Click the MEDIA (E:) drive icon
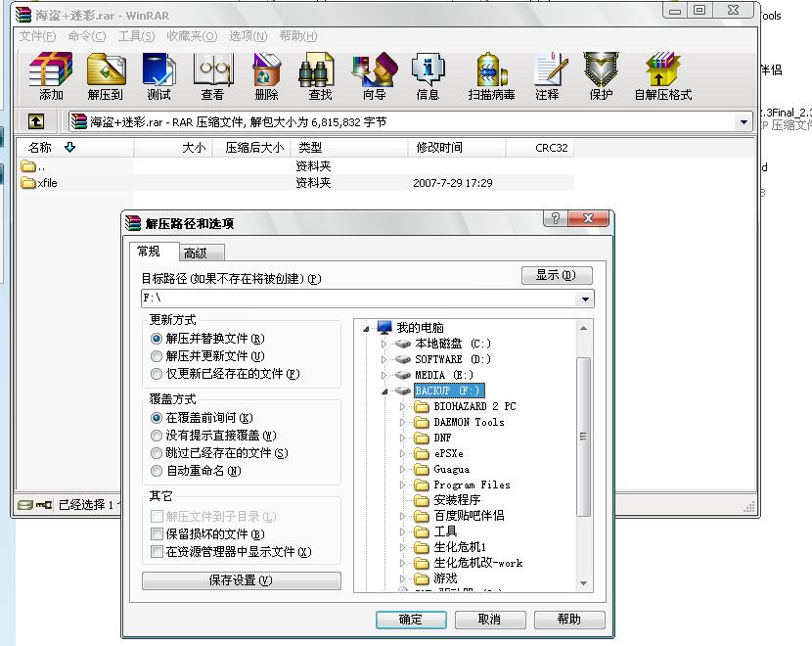Image resolution: width=812 pixels, height=646 pixels. pos(402,375)
